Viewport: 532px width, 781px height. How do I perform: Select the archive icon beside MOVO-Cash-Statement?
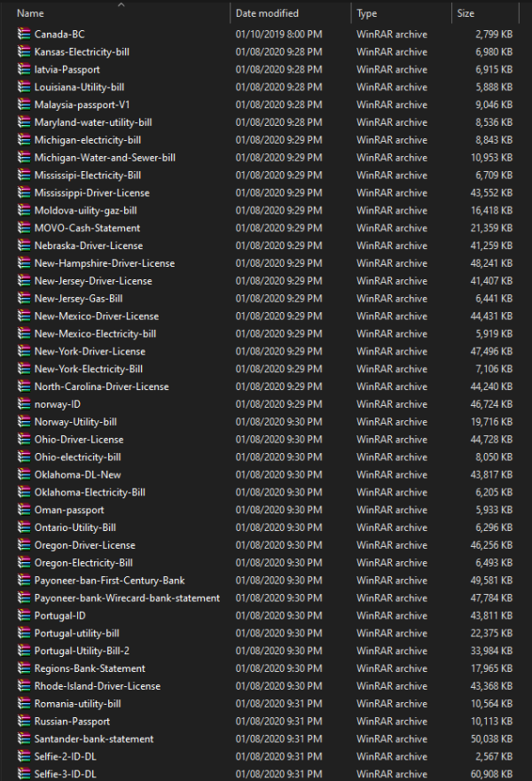click(24, 228)
